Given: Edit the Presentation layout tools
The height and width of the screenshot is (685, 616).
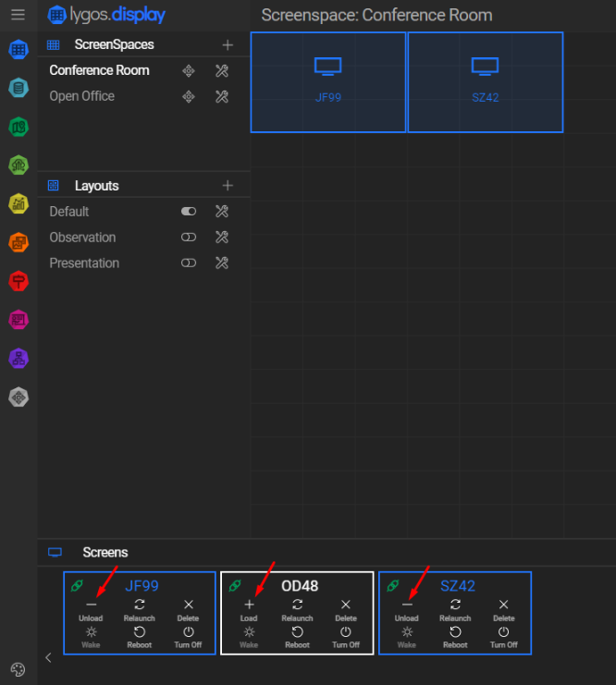Looking at the screenshot, I should click(x=222, y=263).
